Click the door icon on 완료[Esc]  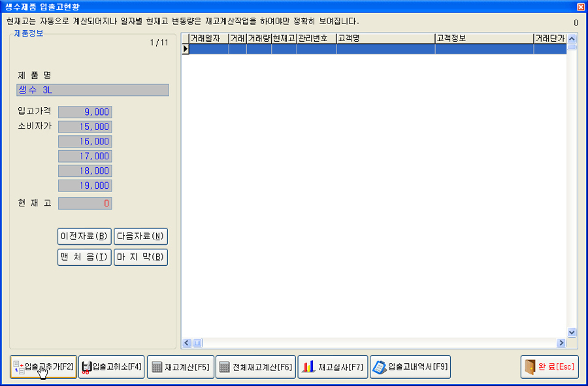pyautogui.click(x=530, y=367)
